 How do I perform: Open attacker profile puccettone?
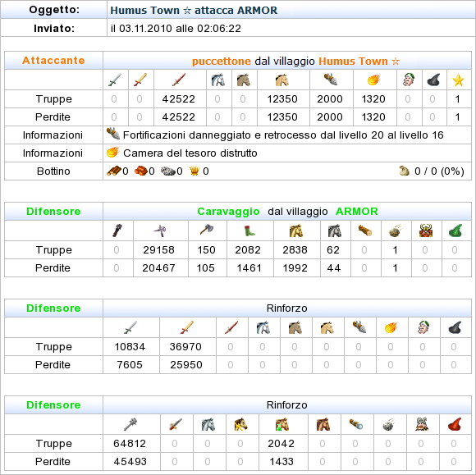tap(222, 61)
